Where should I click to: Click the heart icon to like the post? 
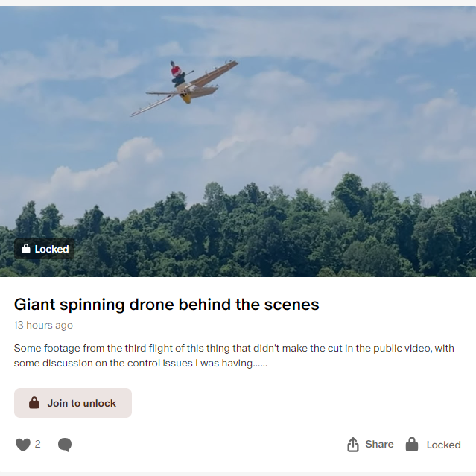[23, 445]
